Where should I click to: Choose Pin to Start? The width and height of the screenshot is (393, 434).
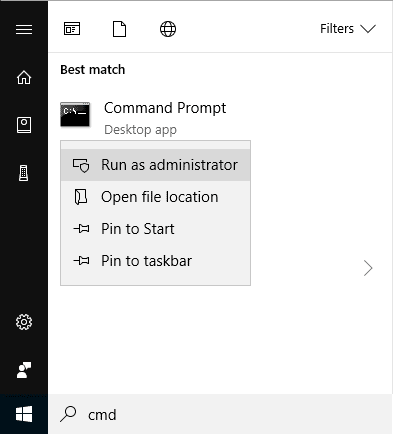pyautogui.click(x=155, y=229)
